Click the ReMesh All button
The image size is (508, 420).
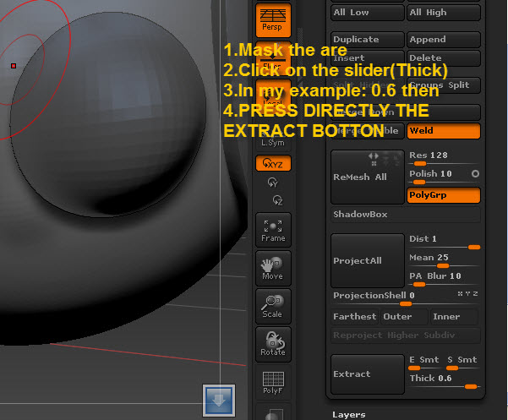[368, 177]
